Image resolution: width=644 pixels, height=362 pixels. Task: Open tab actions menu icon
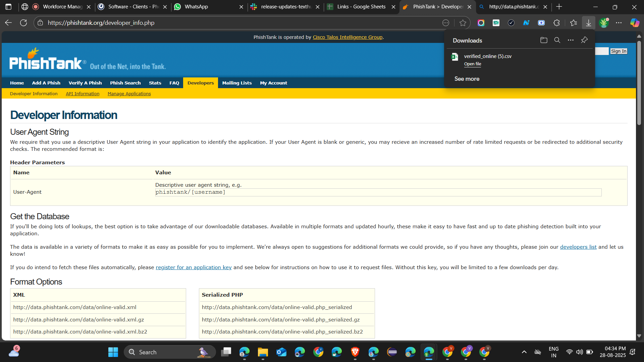tap(8, 7)
